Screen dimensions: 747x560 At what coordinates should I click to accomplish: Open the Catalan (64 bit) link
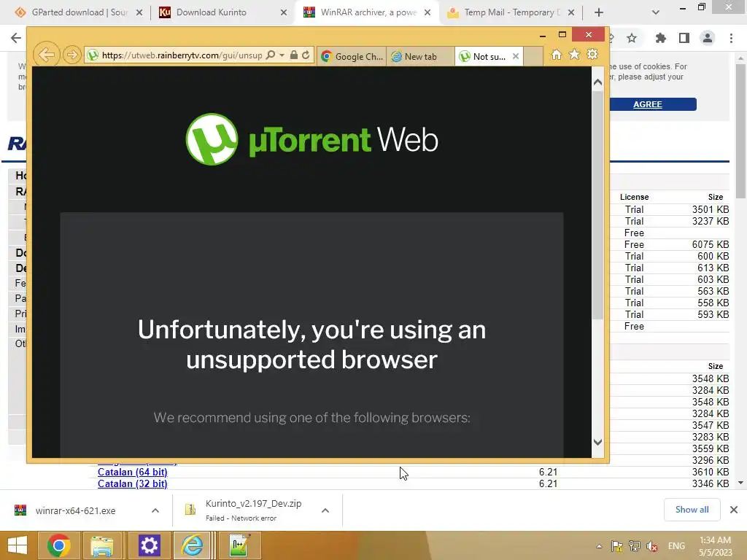(x=133, y=472)
